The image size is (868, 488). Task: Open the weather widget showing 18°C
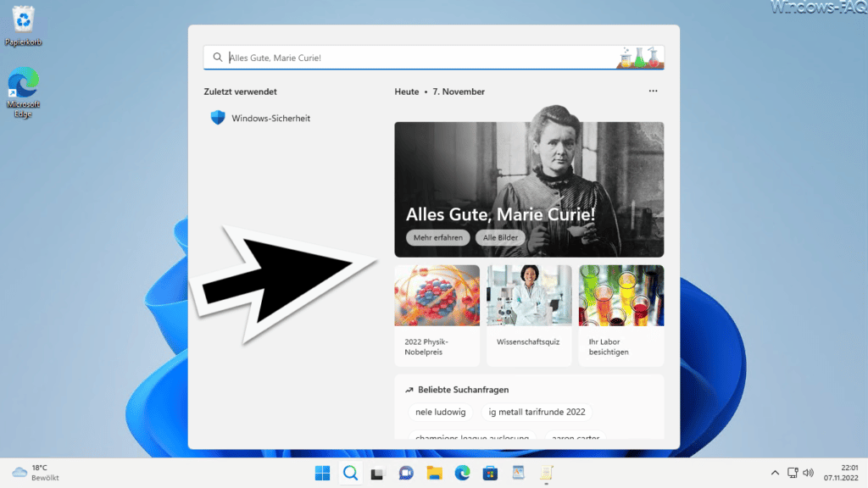(x=36, y=473)
